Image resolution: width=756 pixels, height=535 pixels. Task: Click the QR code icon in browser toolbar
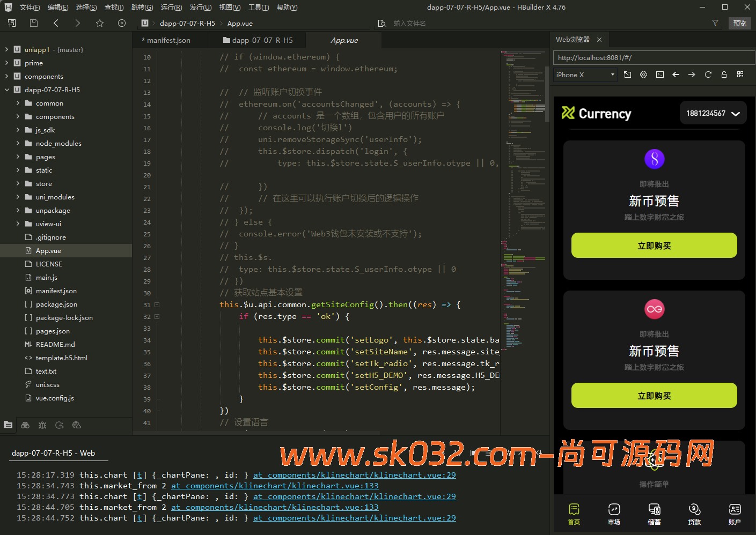pos(740,75)
